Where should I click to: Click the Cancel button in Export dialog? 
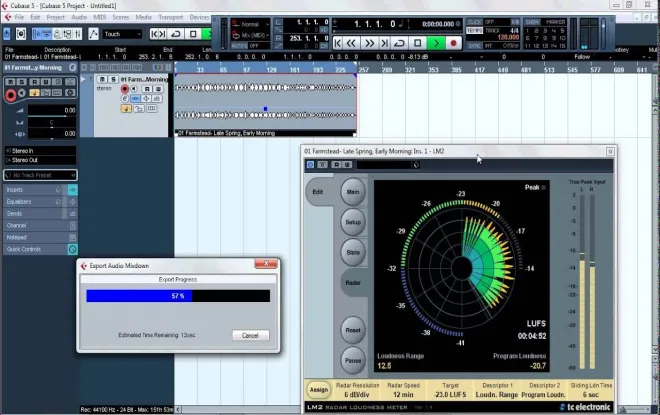[250, 335]
